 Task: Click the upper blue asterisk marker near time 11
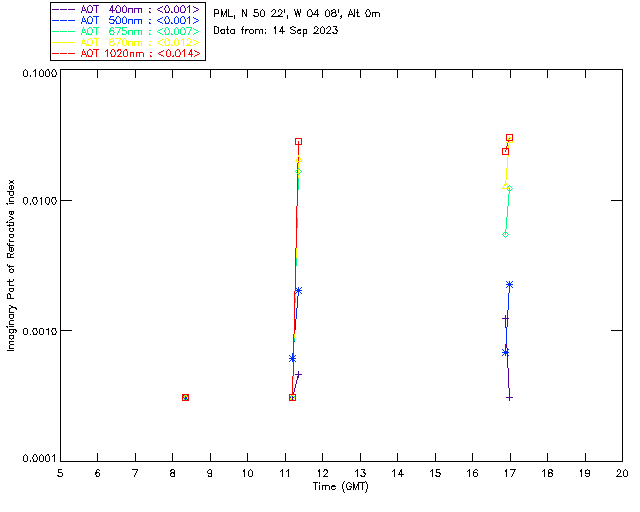[298, 291]
